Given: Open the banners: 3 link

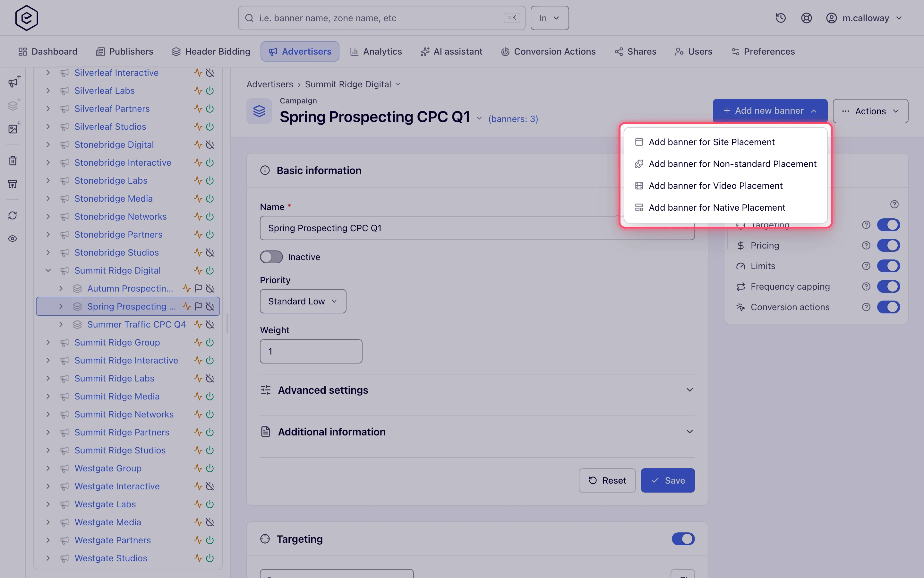Looking at the screenshot, I should pos(513,119).
